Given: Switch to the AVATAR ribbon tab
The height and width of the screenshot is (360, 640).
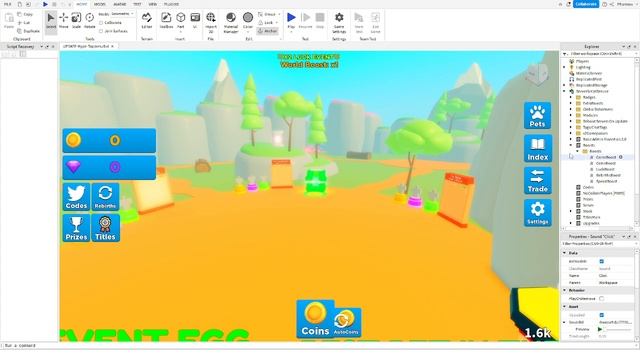Looking at the screenshot, I should (120, 4).
